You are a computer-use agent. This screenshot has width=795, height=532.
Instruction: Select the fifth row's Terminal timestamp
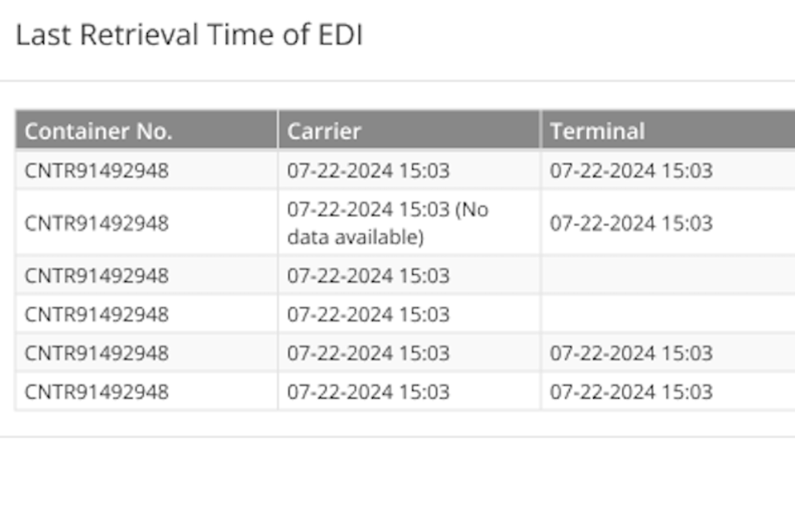coord(631,353)
